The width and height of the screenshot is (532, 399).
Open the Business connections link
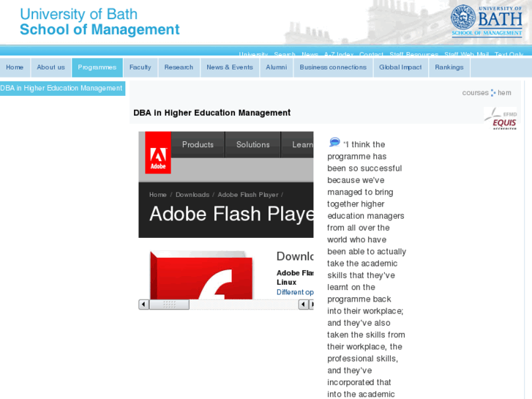tap(333, 67)
